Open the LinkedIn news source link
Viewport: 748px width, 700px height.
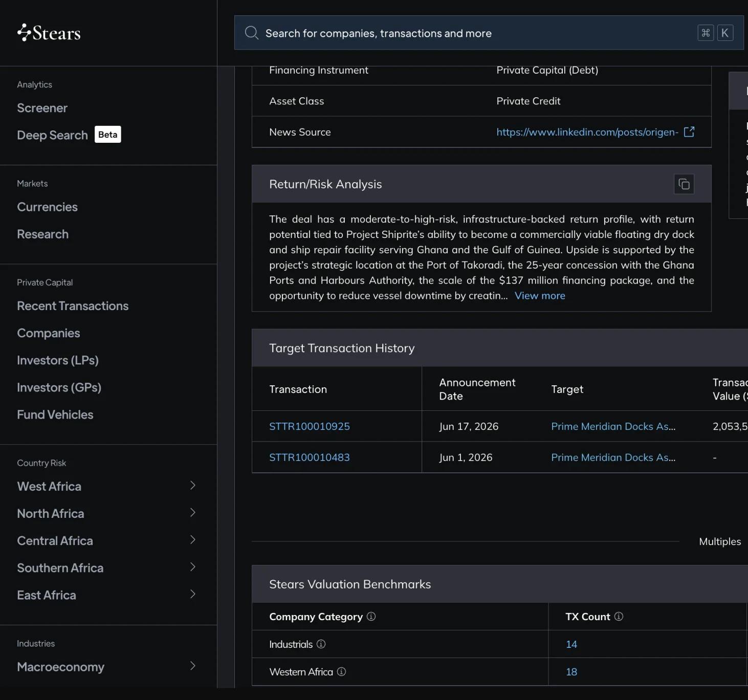click(587, 132)
